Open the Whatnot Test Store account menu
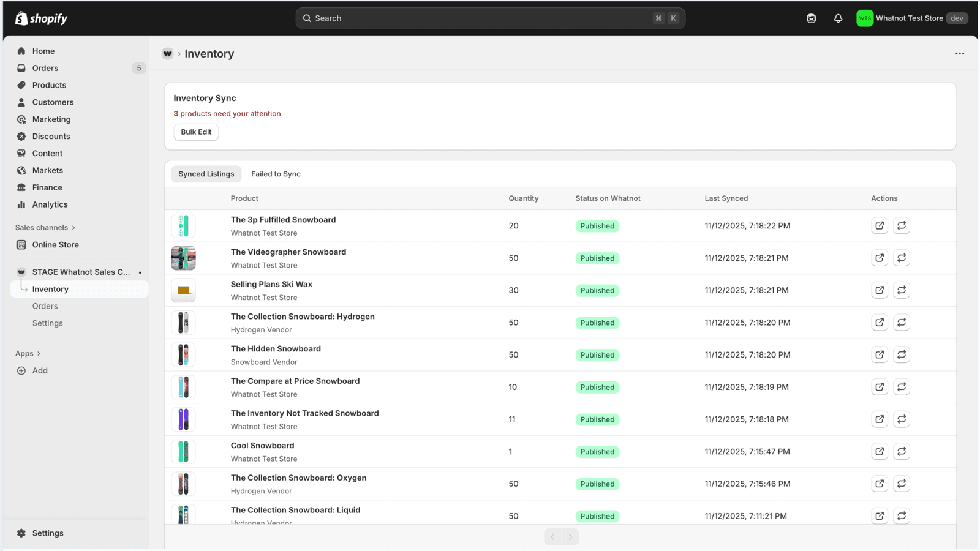 point(911,18)
